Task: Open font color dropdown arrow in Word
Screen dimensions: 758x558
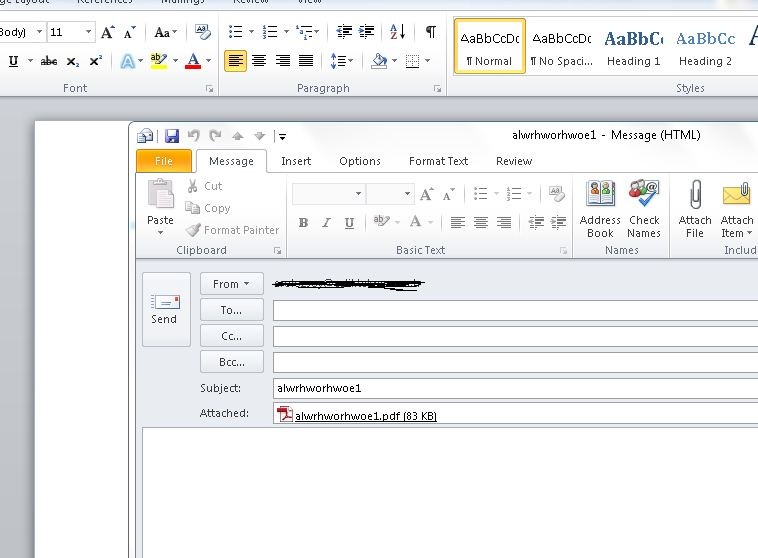Action: 209,61
